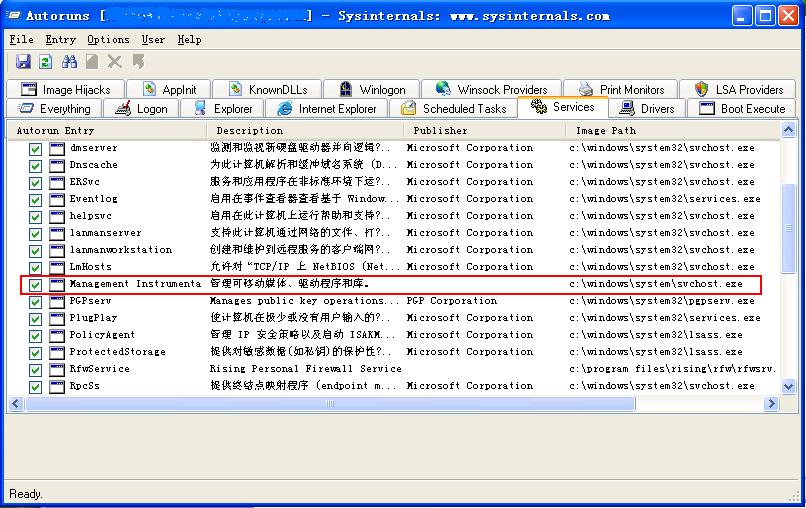The image size is (806, 508).
Task: Click the helpsvc entry icon
Action: tap(57, 217)
